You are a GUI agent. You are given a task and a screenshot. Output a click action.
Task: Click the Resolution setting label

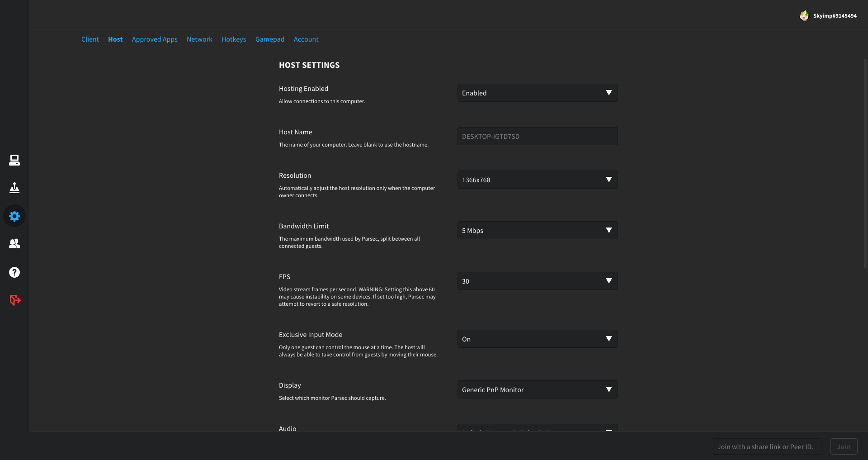pyautogui.click(x=295, y=175)
